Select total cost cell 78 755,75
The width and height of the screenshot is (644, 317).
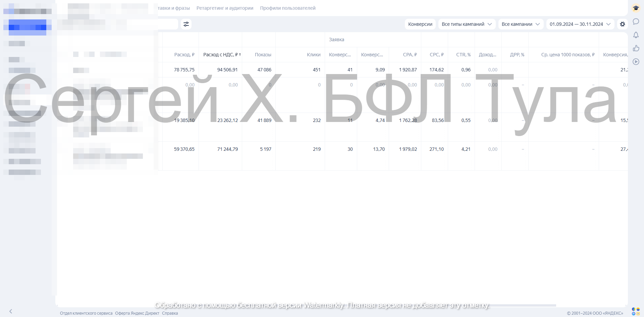184,70
